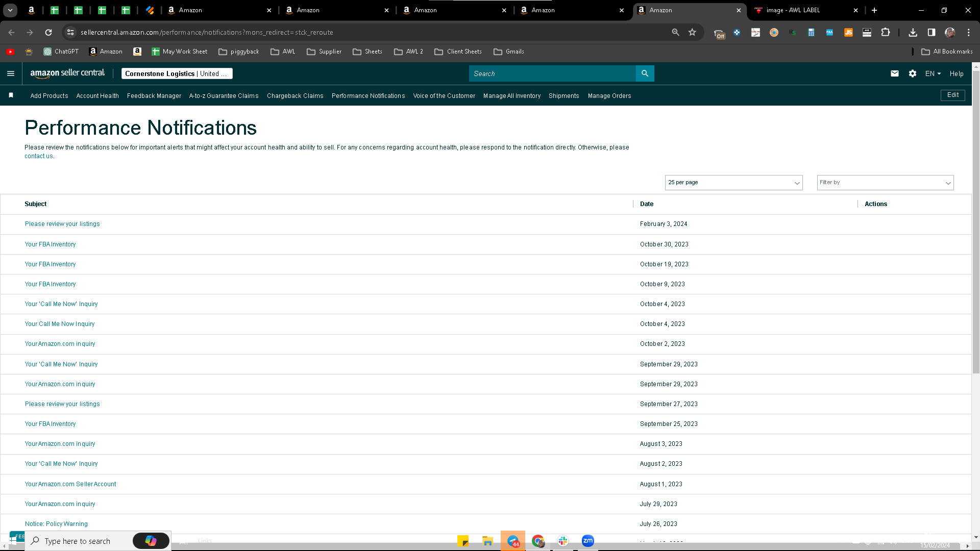Click the bookmark flag icon in the nav bar
Viewport: 980px width, 551px height.
click(x=11, y=95)
